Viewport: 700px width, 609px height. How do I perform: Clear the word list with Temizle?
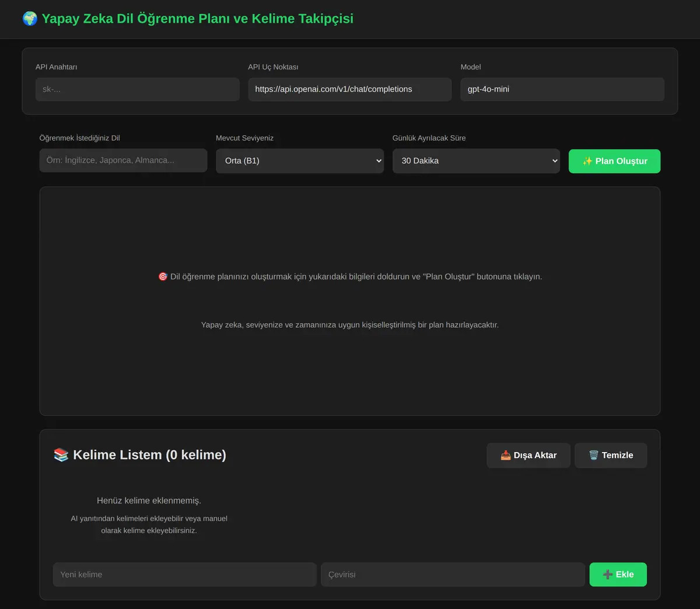611,455
